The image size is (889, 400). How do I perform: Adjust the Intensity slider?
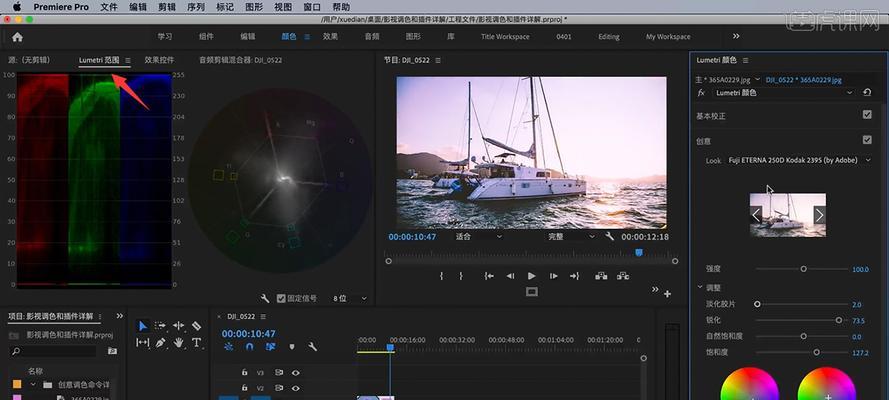coord(803,269)
